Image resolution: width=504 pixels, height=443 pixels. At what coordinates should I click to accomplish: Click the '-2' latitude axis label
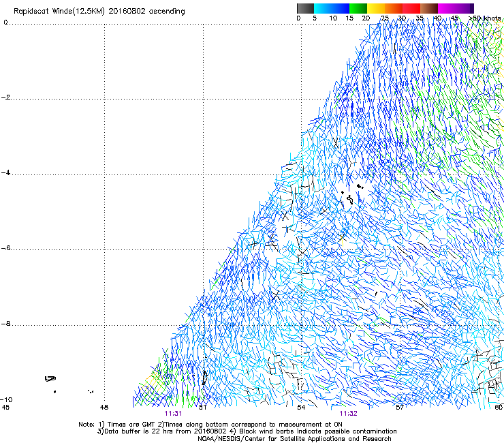pos(5,97)
